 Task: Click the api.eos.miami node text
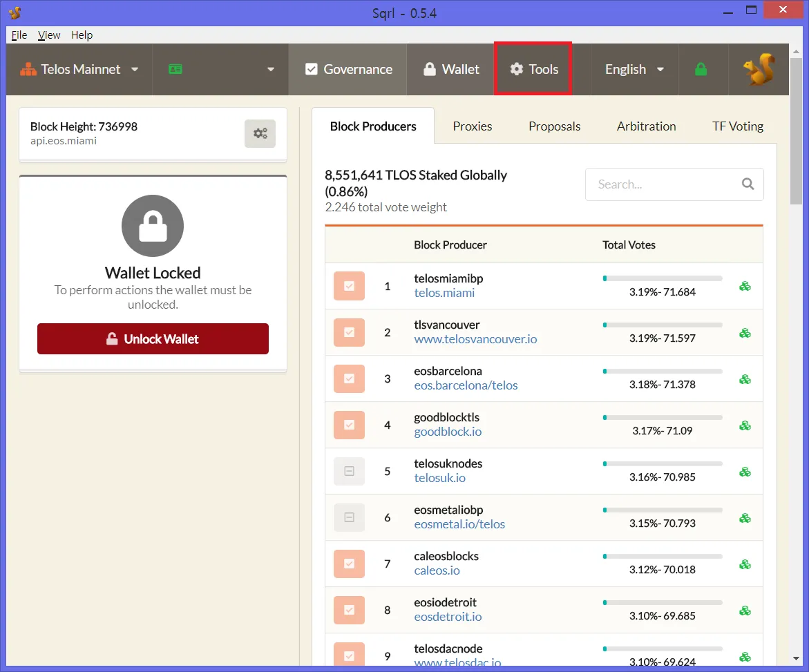64,141
